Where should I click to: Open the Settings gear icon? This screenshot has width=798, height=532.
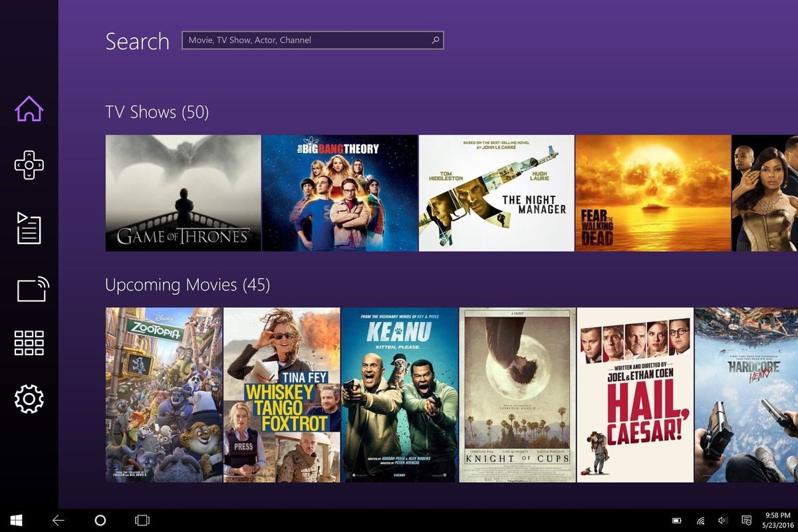coord(29,399)
